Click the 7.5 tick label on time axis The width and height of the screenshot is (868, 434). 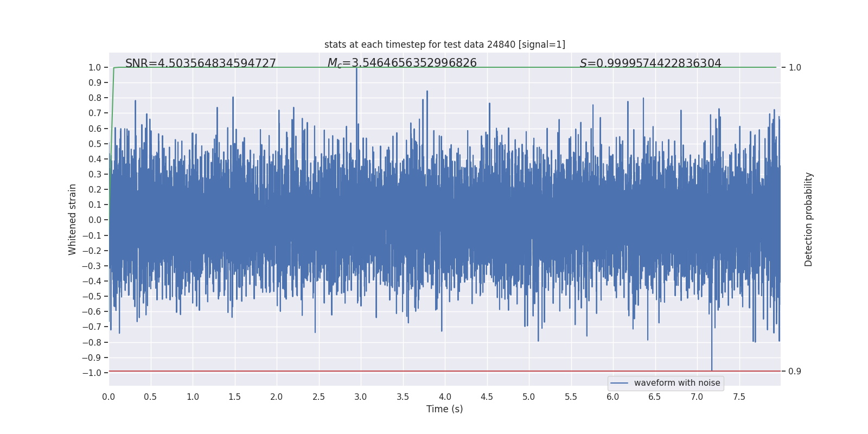coord(739,397)
